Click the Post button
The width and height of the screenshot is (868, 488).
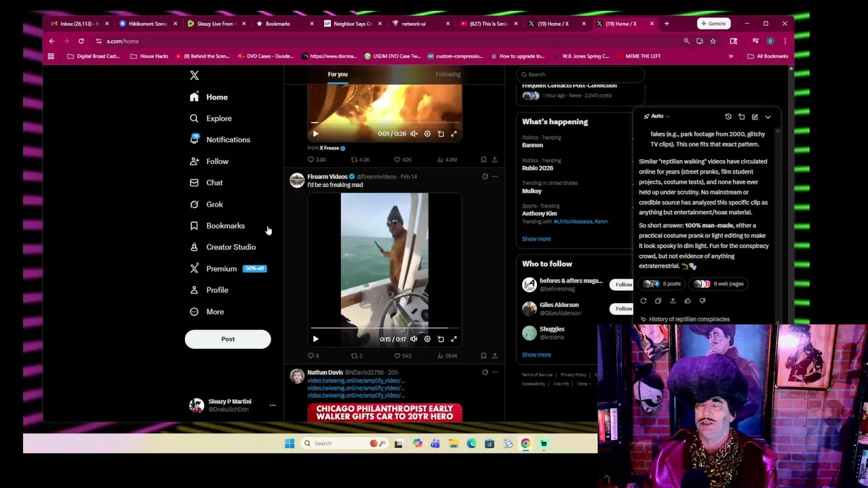[228, 339]
